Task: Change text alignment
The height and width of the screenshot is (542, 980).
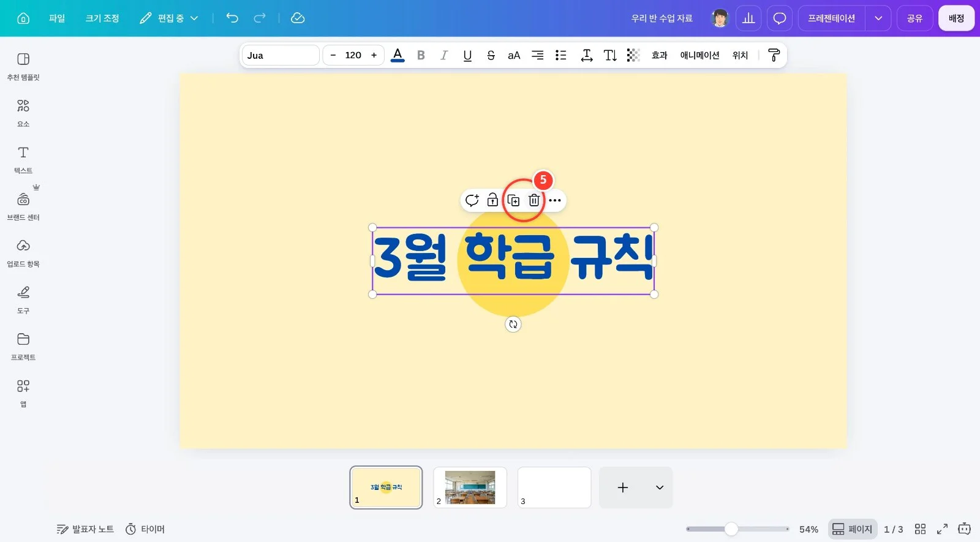Action: (x=537, y=55)
